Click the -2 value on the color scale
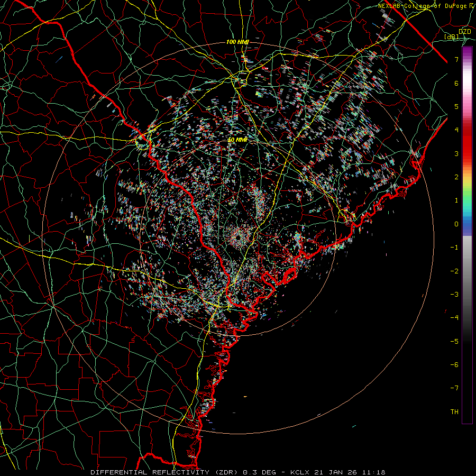Image resolution: width=476 pixels, height=476 pixels. tap(454, 271)
